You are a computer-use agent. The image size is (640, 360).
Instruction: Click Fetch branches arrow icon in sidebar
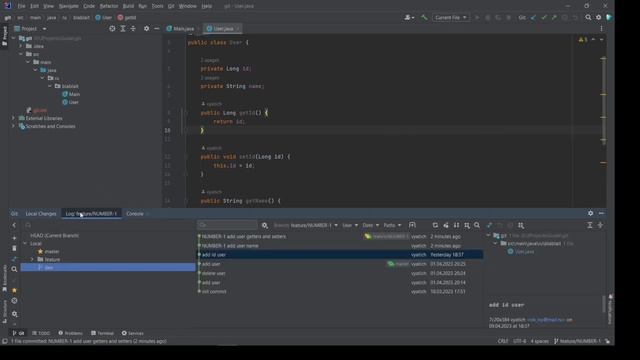point(14,259)
